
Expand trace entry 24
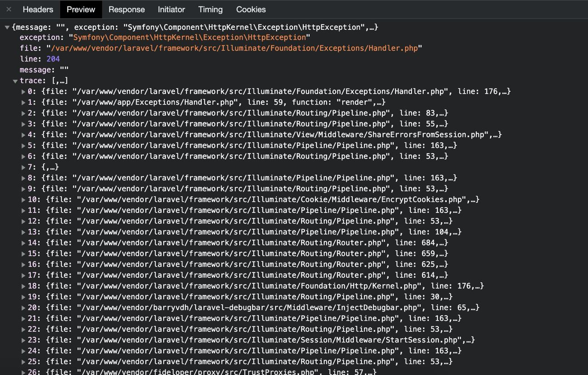tap(23, 351)
